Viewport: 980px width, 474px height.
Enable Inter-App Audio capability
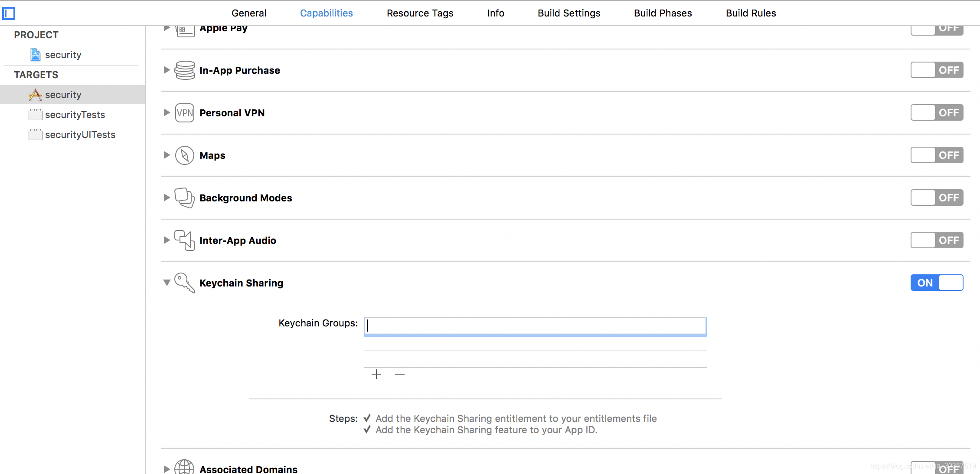(937, 240)
